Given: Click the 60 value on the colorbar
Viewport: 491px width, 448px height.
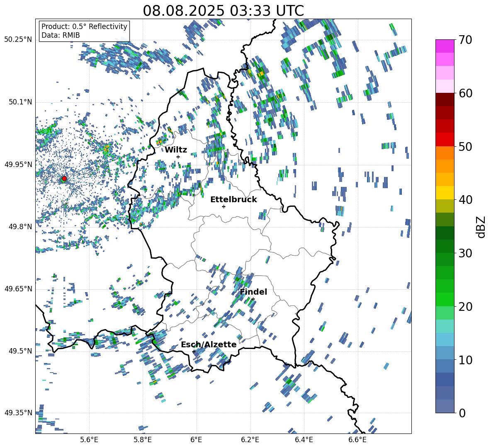Looking at the screenshot, I should (465, 93).
